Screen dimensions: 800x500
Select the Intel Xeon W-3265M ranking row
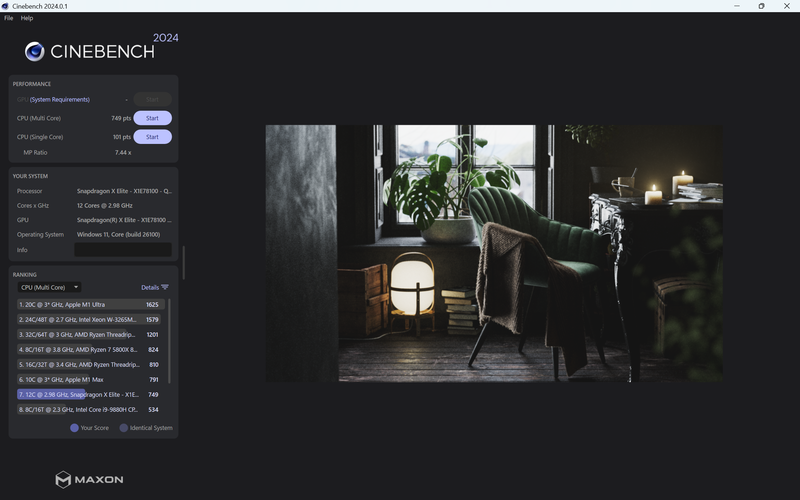click(89, 319)
